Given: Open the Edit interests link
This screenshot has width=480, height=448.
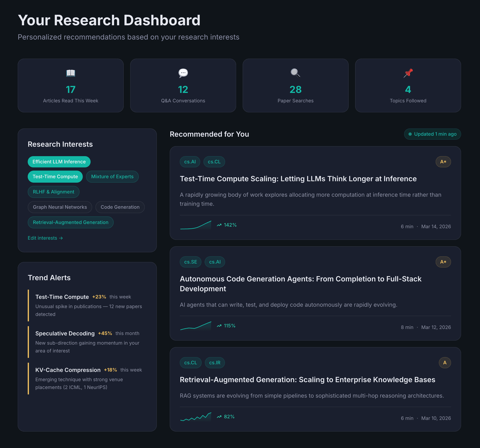Looking at the screenshot, I should (45, 238).
